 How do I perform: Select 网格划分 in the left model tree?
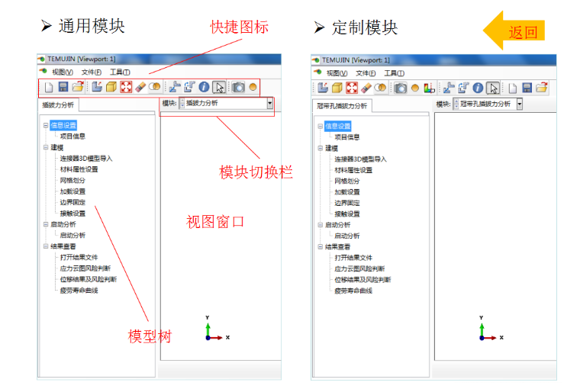[x=73, y=181]
